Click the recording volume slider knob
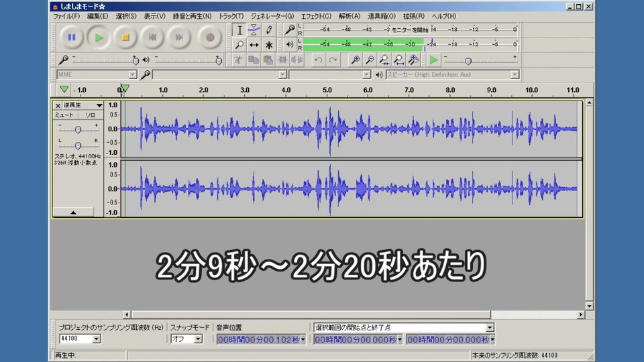The image size is (644, 362). 136,61
